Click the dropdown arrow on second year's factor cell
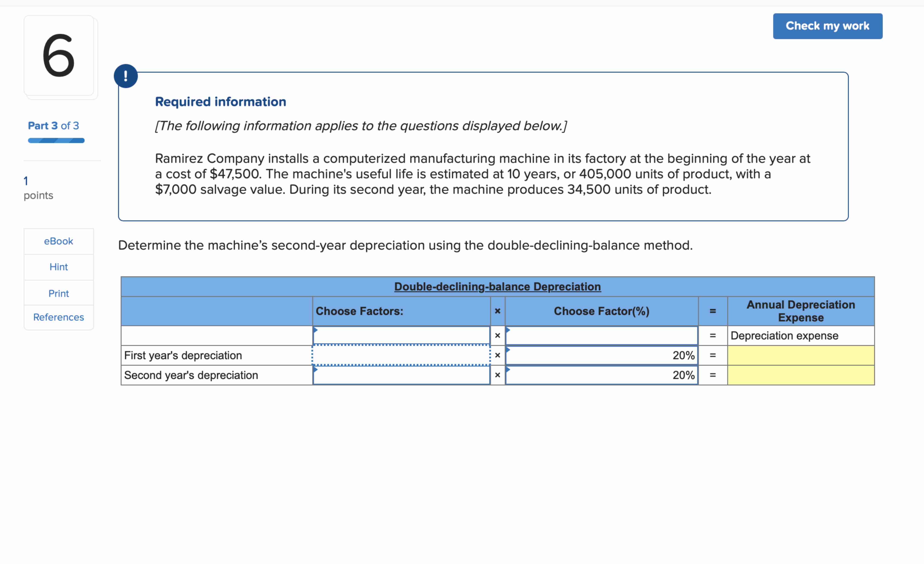Screen dimensions: 924x564 [x=315, y=370]
